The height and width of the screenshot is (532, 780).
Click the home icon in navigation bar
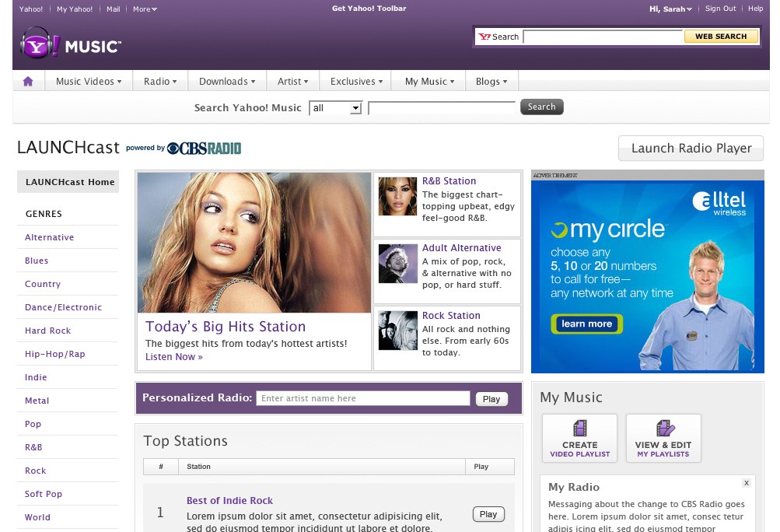tap(28, 82)
